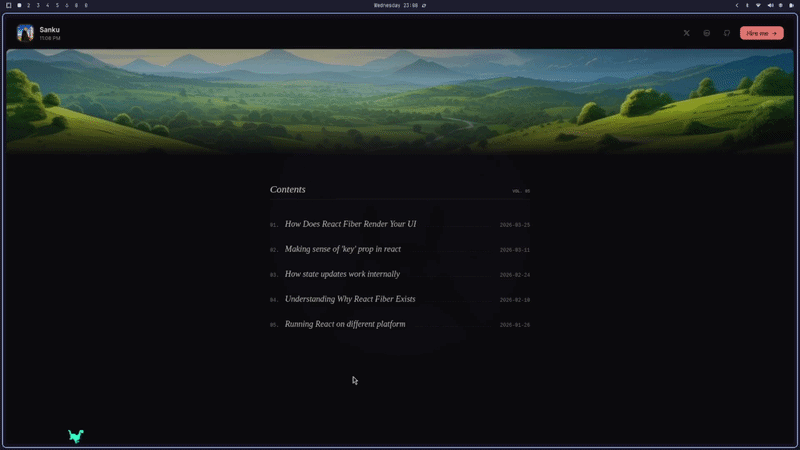Click the layout icon left of workspaces
This screenshot has height=450, width=800.
[x=7, y=5]
